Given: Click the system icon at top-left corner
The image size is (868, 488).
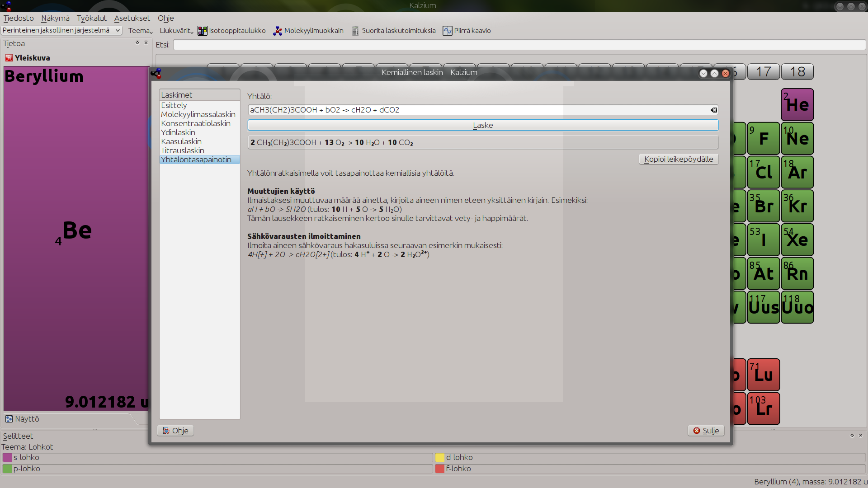Looking at the screenshot, I should click(6, 6).
